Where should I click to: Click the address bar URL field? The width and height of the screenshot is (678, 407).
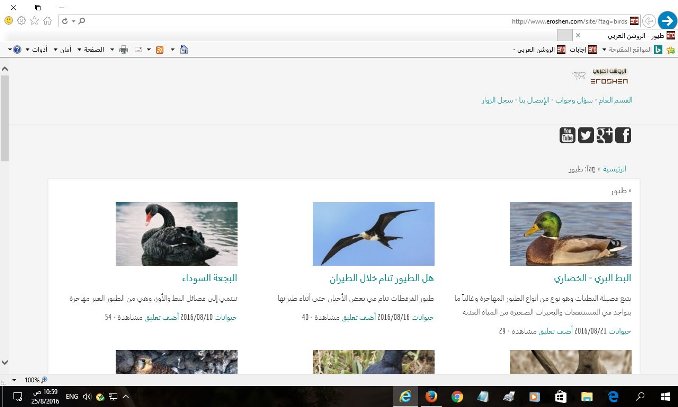350,20
